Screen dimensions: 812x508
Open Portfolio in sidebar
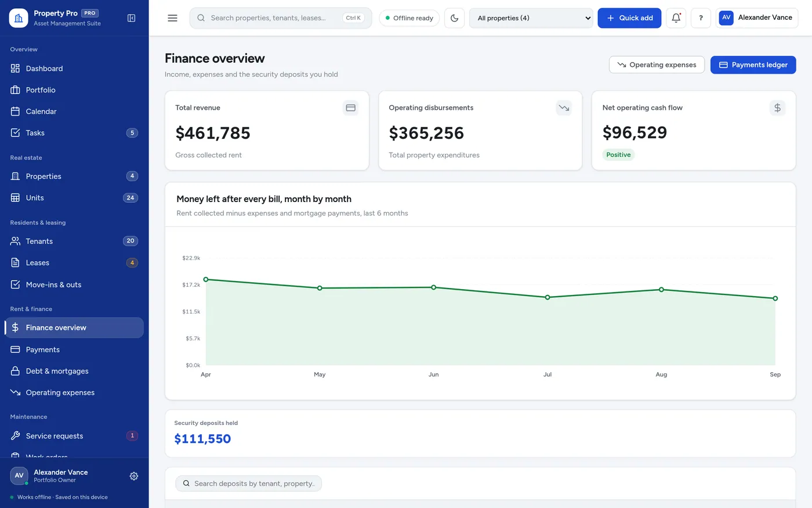point(74,90)
